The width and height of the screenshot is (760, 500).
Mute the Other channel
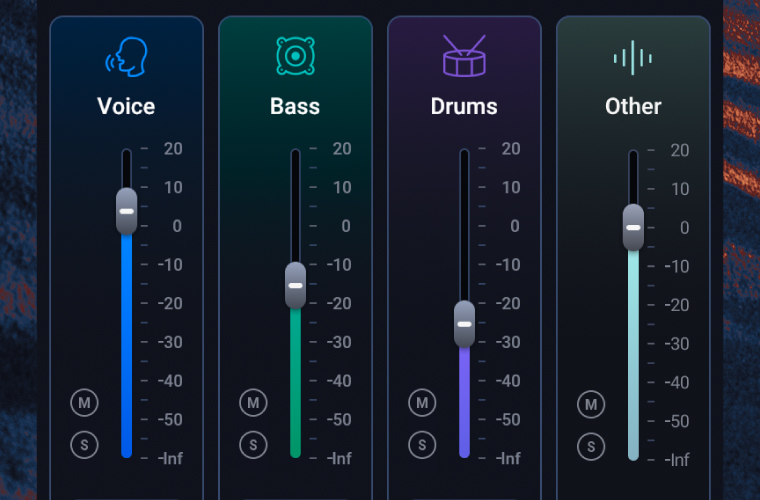591,405
